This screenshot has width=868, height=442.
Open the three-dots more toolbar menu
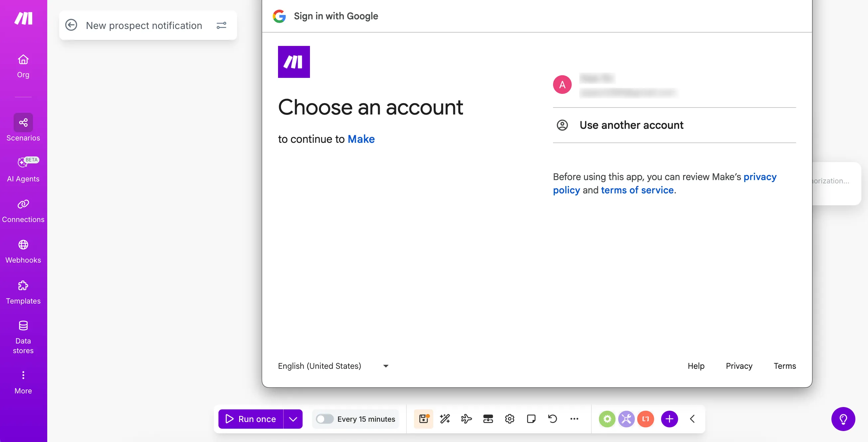pos(575,419)
